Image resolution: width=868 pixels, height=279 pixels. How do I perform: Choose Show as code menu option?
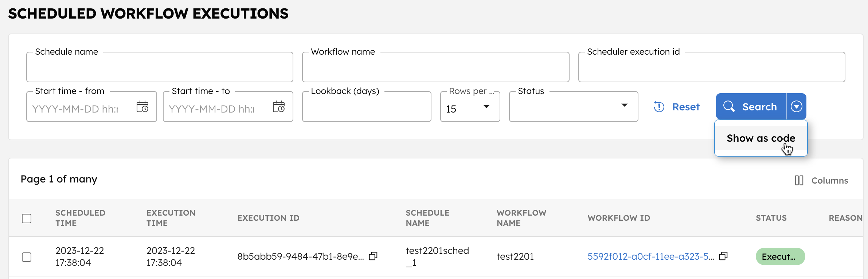[x=761, y=138]
